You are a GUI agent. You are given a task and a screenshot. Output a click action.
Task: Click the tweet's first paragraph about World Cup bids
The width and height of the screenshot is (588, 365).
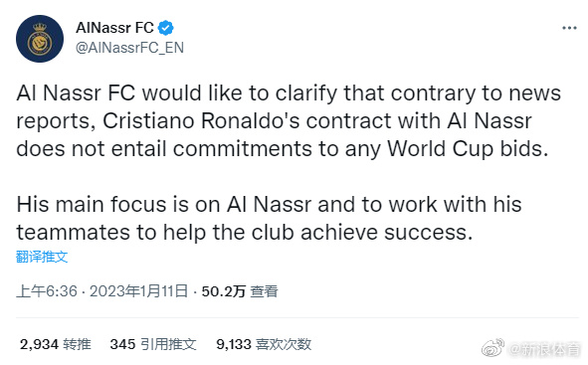coord(289,120)
